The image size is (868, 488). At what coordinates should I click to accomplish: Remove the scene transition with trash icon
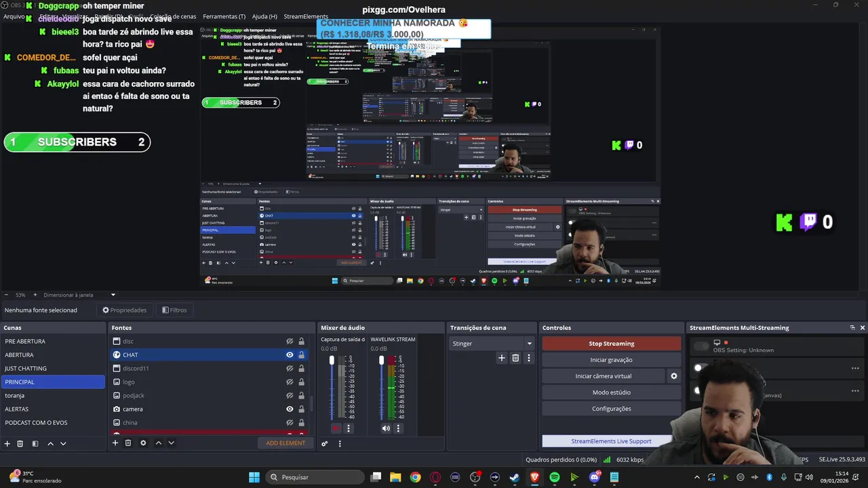[x=515, y=358]
